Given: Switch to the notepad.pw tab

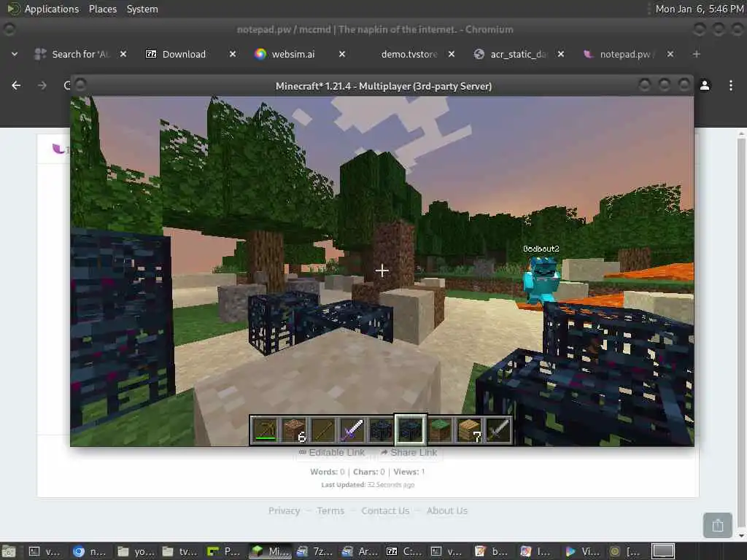Looking at the screenshot, I should click(x=627, y=54).
